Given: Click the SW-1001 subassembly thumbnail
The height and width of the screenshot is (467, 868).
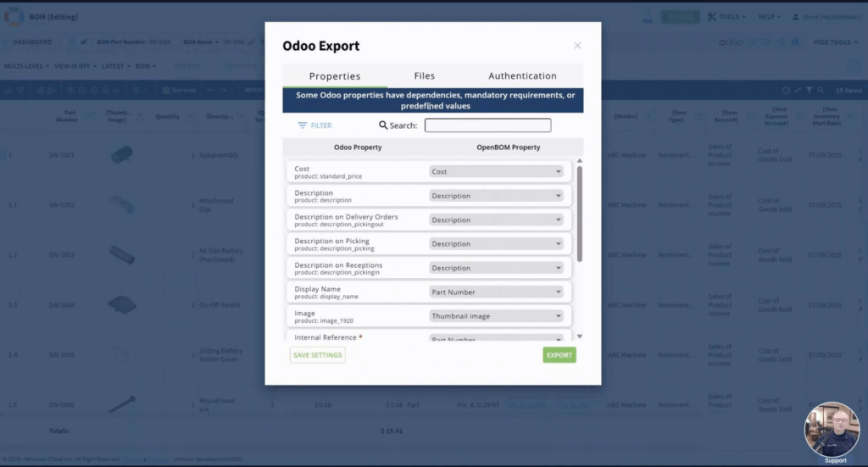Looking at the screenshot, I should tap(122, 154).
